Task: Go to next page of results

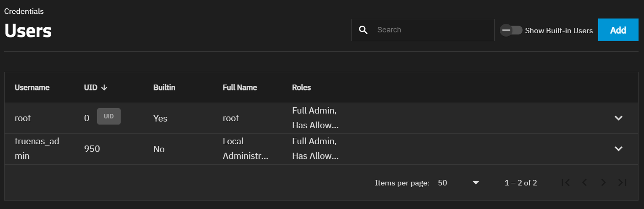Action: pyautogui.click(x=603, y=183)
